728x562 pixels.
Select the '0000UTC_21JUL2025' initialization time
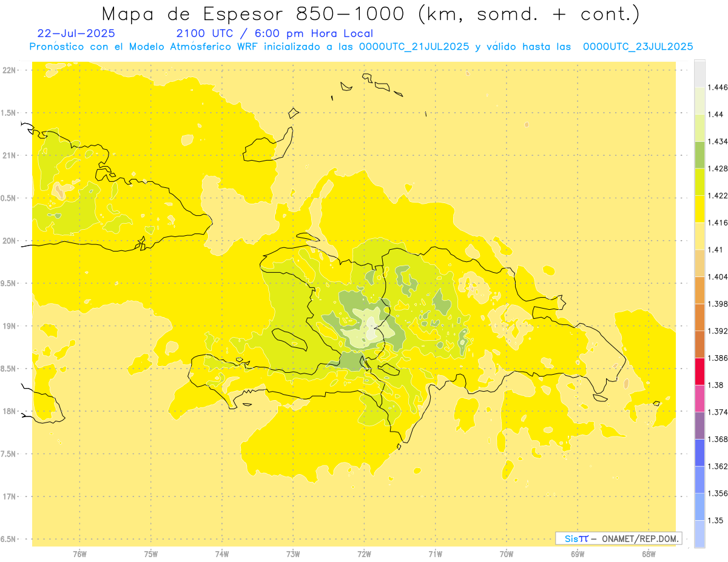414,47
